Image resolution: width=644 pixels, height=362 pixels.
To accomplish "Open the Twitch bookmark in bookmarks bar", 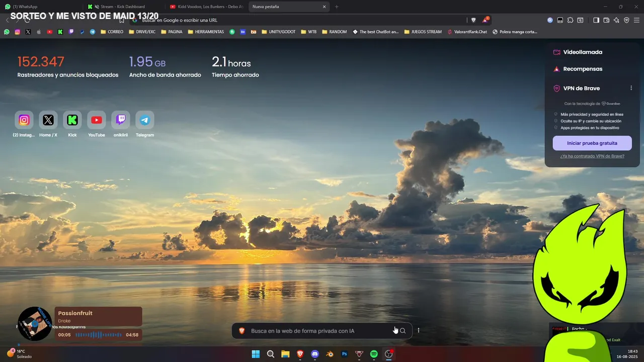I will 71,32.
